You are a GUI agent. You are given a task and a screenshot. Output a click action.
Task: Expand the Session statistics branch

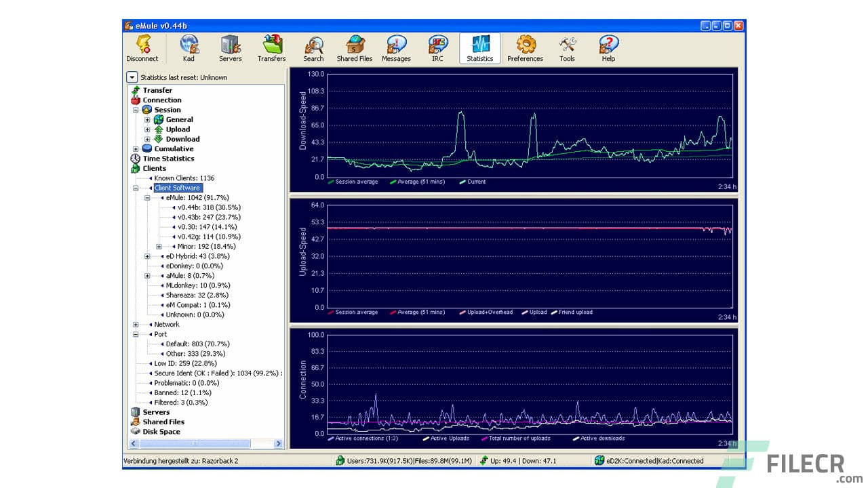tap(136, 109)
